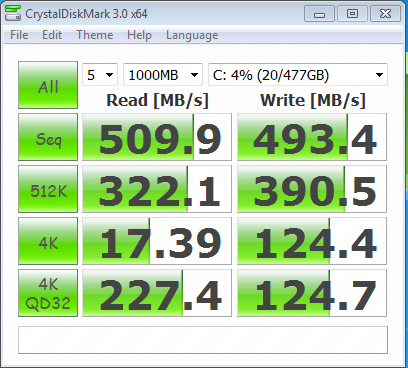Click the CrystalDiskMark title bar app icon
Screen dimensions: 408x368
[13, 13]
